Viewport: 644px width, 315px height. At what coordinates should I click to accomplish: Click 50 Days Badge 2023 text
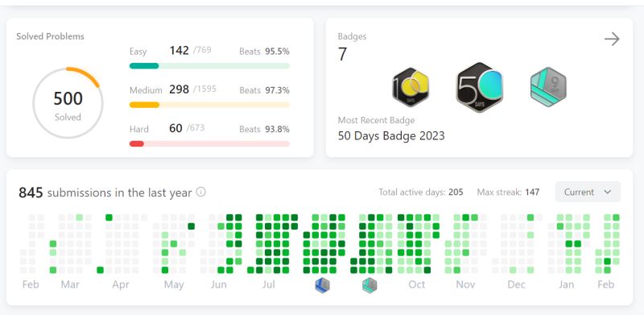391,135
